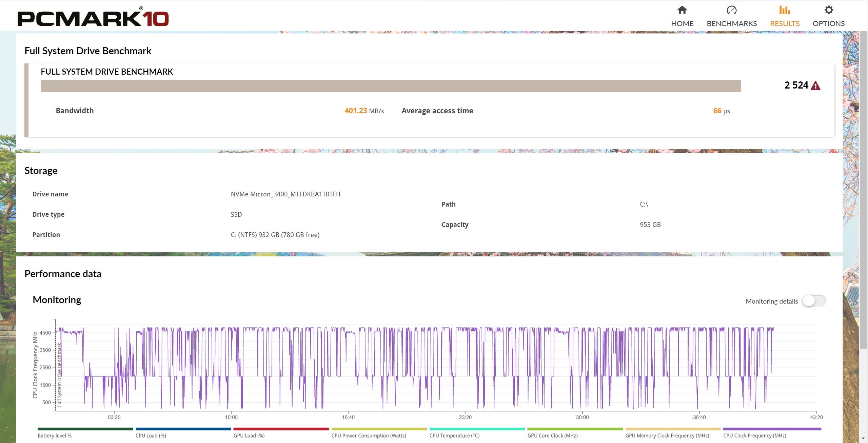Click the 03:20 time axis label
This screenshot has width=868, height=443.
coord(114,417)
